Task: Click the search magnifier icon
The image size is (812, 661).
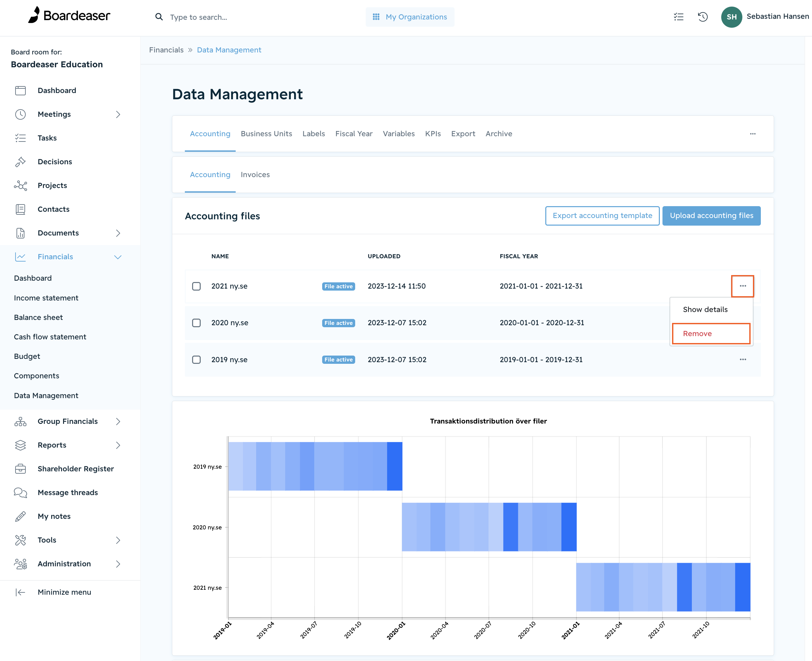Action: click(x=159, y=17)
